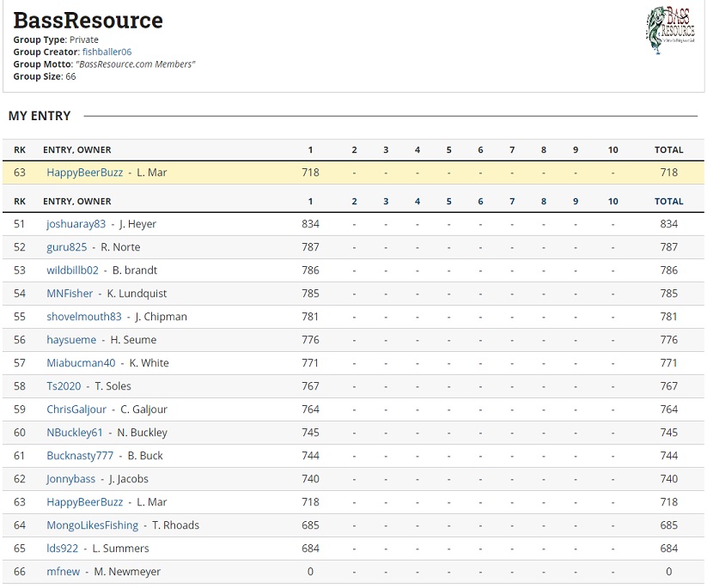The height and width of the screenshot is (588, 707).
Task: Select owner name M. Newmeyer
Action: tap(127, 572)
